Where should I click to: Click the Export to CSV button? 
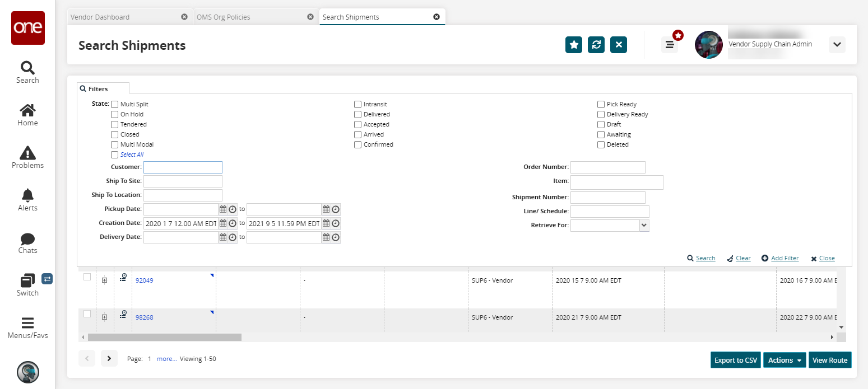pos(736,360)
